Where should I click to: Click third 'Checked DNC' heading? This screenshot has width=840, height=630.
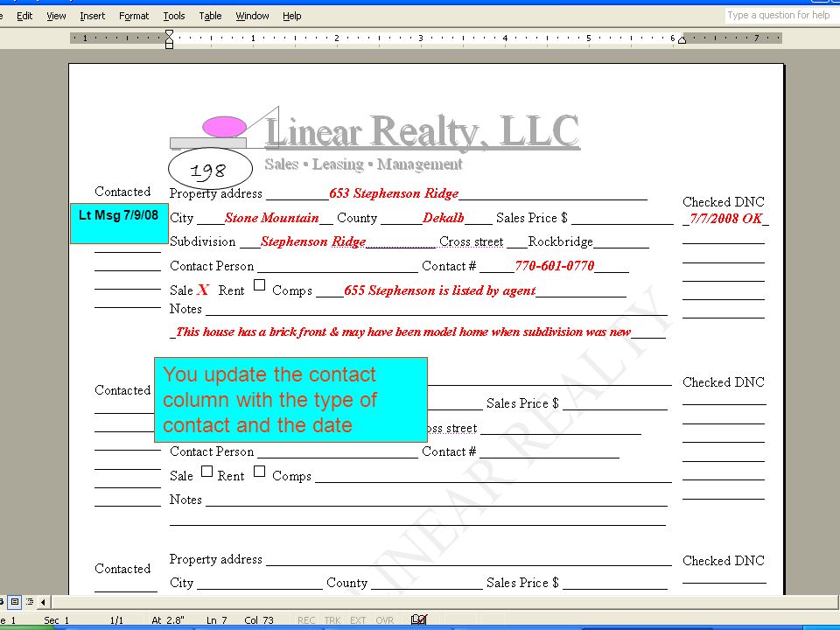[724, 561]
